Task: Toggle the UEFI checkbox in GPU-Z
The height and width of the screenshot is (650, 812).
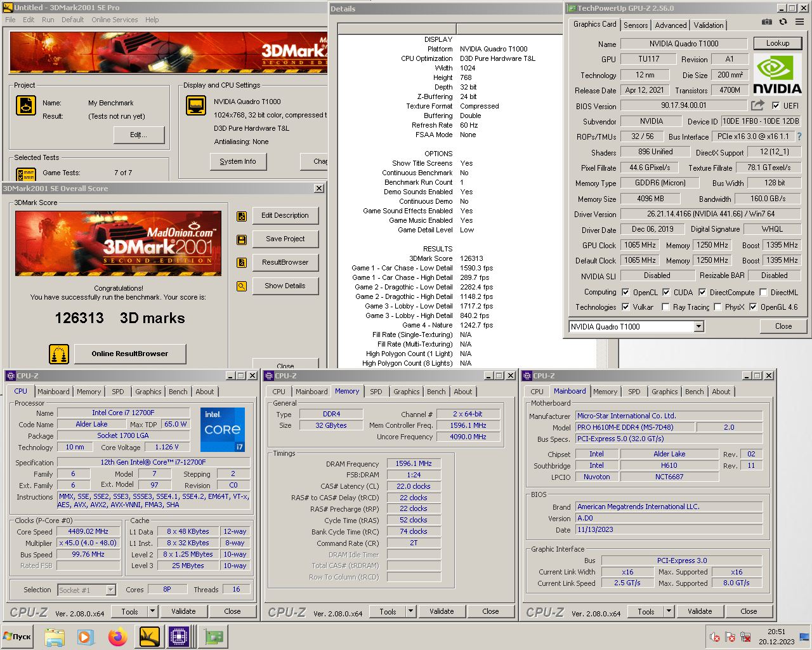Action: coord(776,105)
